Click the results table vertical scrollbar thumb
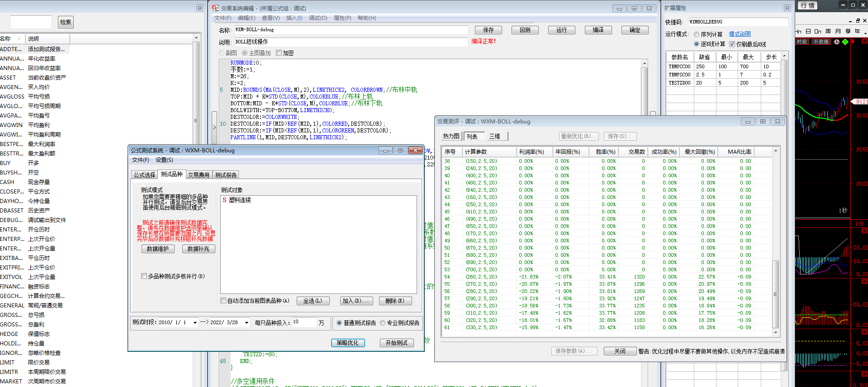This screenshot has height=387, width=868. tap(776, 294)
